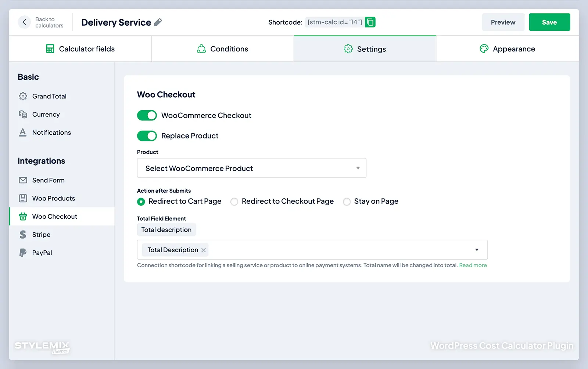
Task: Select the Stay on Page radio button
Action: point(347,202)
